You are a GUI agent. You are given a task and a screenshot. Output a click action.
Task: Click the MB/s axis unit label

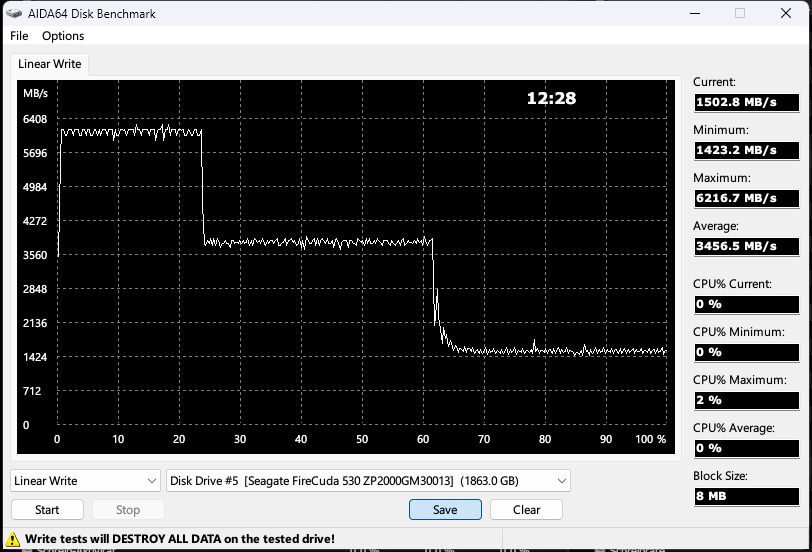[x=35, y=93]
